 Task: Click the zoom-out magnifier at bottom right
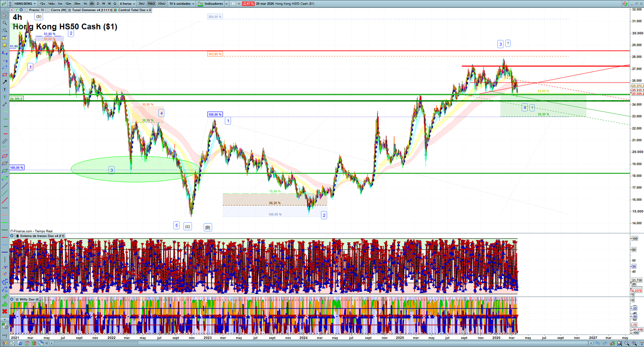pos(627,343)
